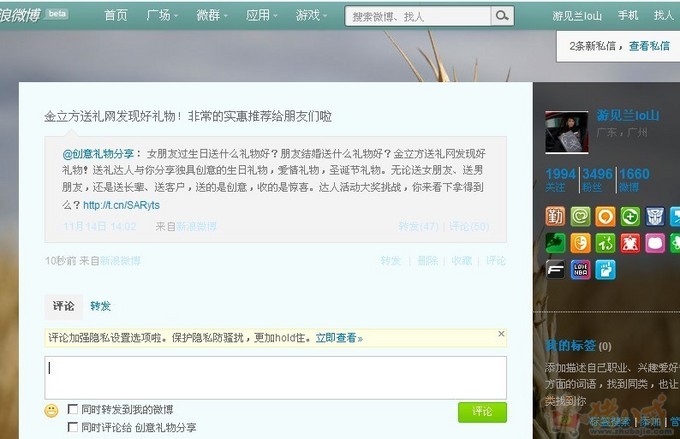Close the privacy settings notice
Image resolution: width=680 pixels, height=439 pixels.
(x=501, y=334)
